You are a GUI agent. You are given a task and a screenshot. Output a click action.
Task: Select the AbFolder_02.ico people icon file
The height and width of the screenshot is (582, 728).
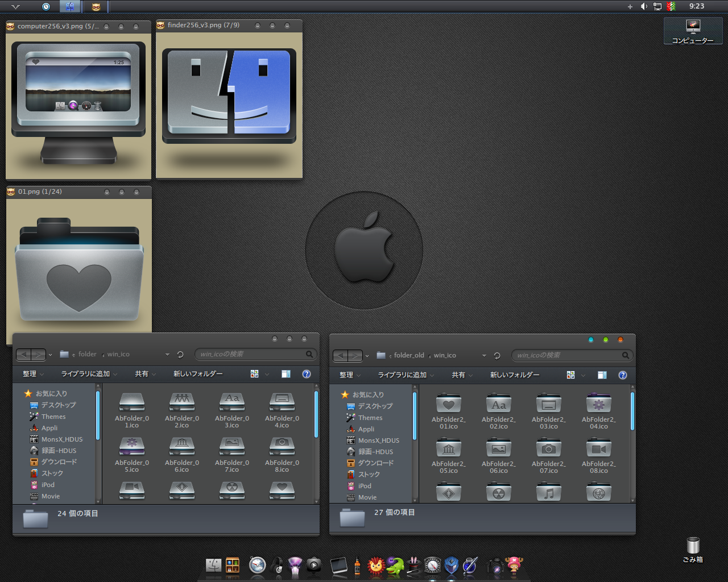point(182,409)
